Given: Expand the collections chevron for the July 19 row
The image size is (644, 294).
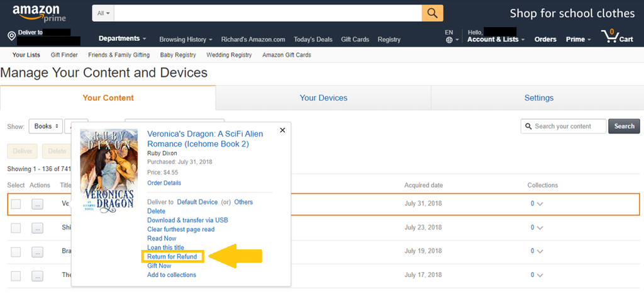Looking at the screenshot, I should 540,251.
